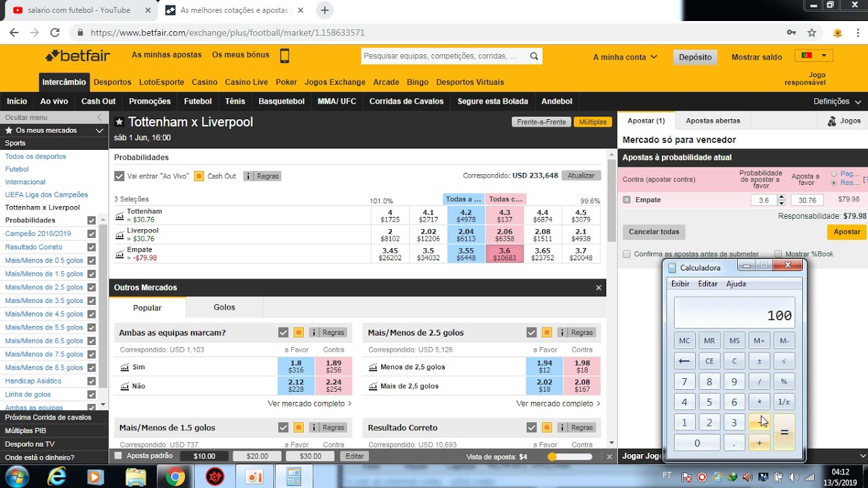Image resolution: width=868 pixels, height=488 pixels.
Task: Open the mobile phone icon in Betfair header
Action: point(285,56)
